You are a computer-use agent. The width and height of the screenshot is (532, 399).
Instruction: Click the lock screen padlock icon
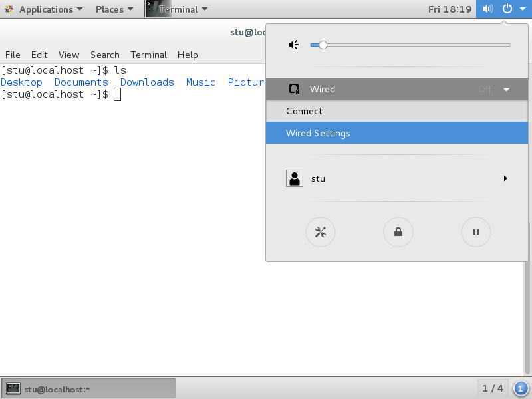tap(398, 232)
